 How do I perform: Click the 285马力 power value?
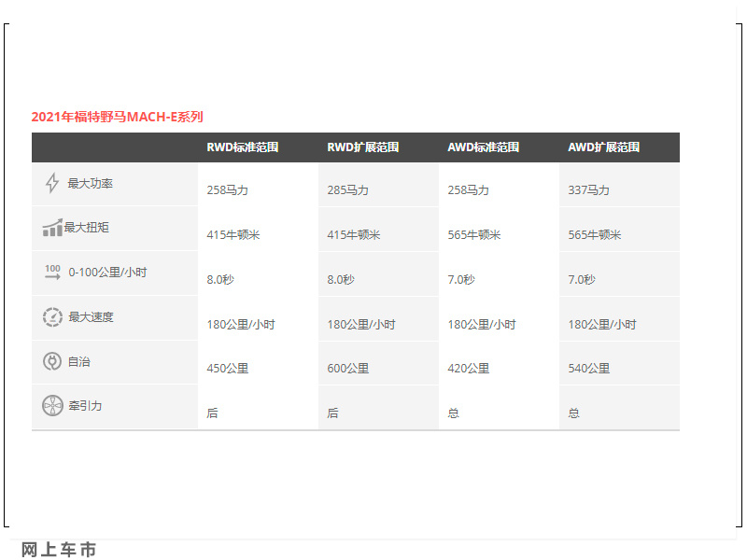[x=347, y=190]
